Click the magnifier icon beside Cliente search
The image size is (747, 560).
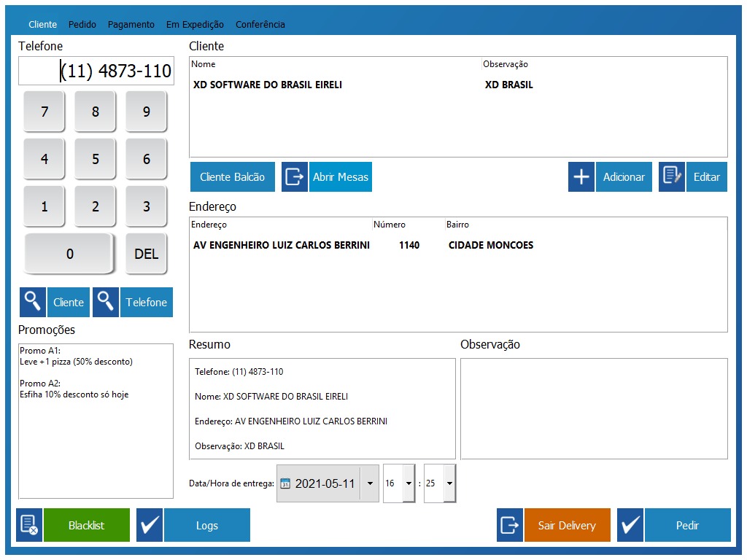tap(33, 302)
